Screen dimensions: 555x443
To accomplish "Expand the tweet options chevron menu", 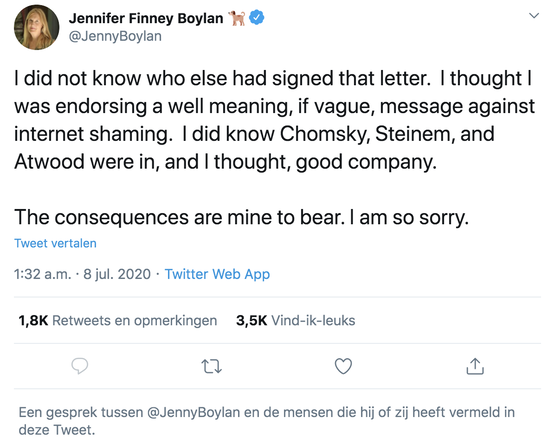I will coord(534,16).
